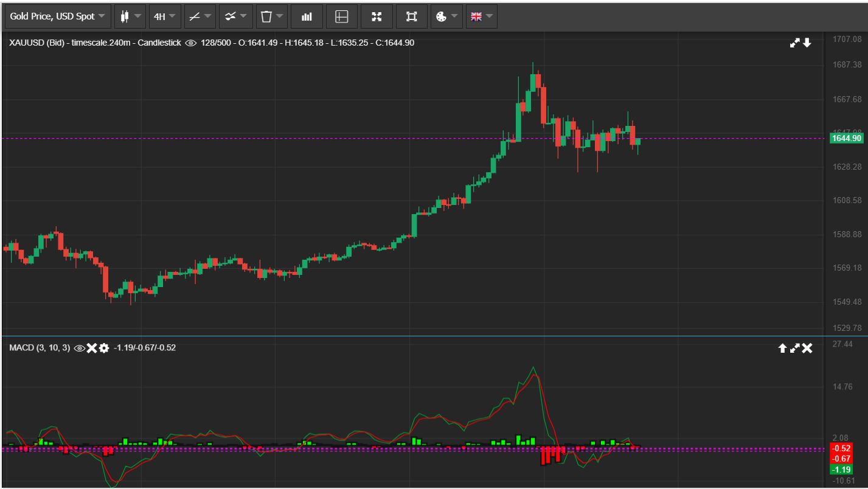868x489 pixels.
Task: Click the square frame screenshot icon
Action: point(412,16)
